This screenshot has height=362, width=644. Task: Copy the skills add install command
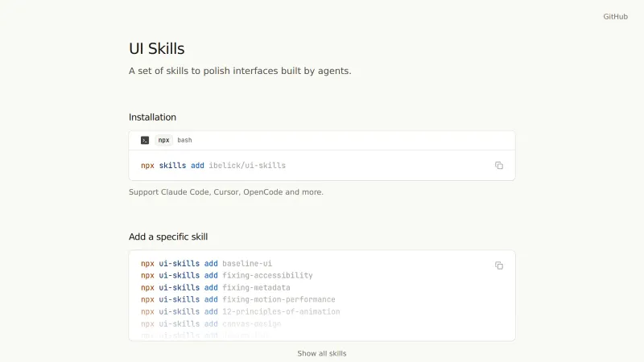coord(499,166)
